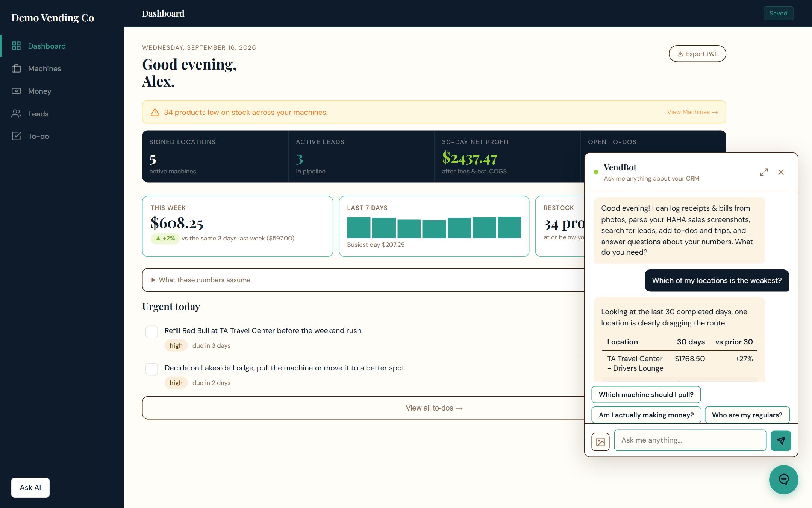Pick suggestion Am I actually making money?
The image size is (812, 508).
[646, 415]
